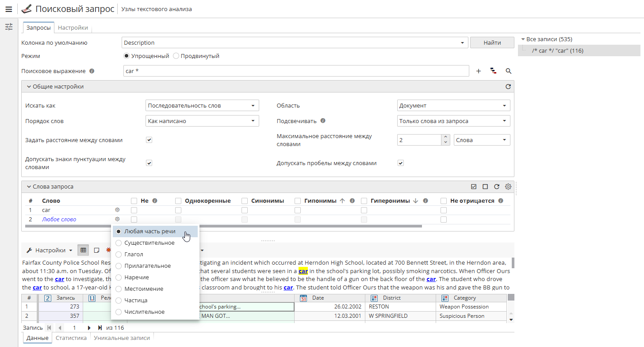644x347 pixels.
Task: Check the Однокоренные header checkbox
Action: (x=178, y=201)
